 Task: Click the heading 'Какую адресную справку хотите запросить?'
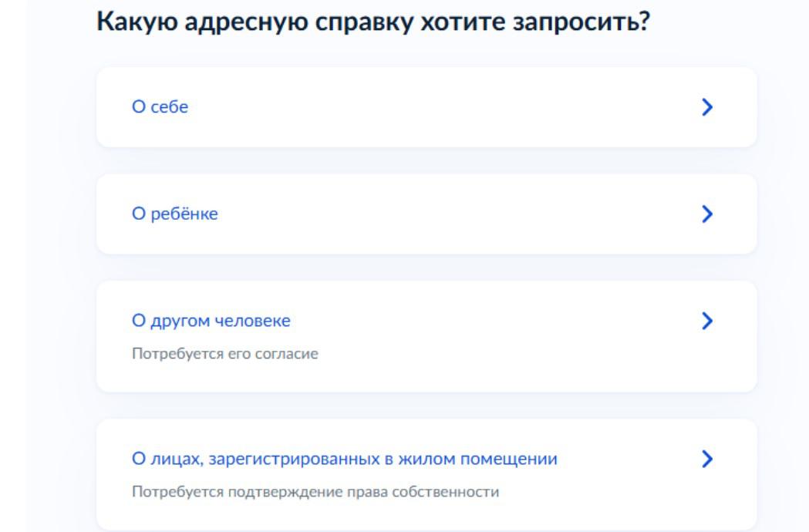pyautogui.click(x=373, y=22)
